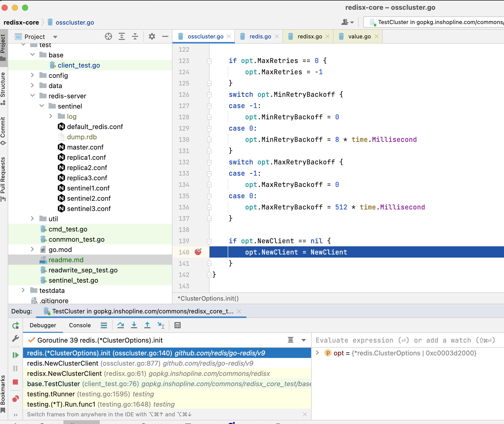Image resolution: width=504 pixels, height=424 pixels.
Task: Toggle fold marker at line 139
Action: click(x=209, y=241)
